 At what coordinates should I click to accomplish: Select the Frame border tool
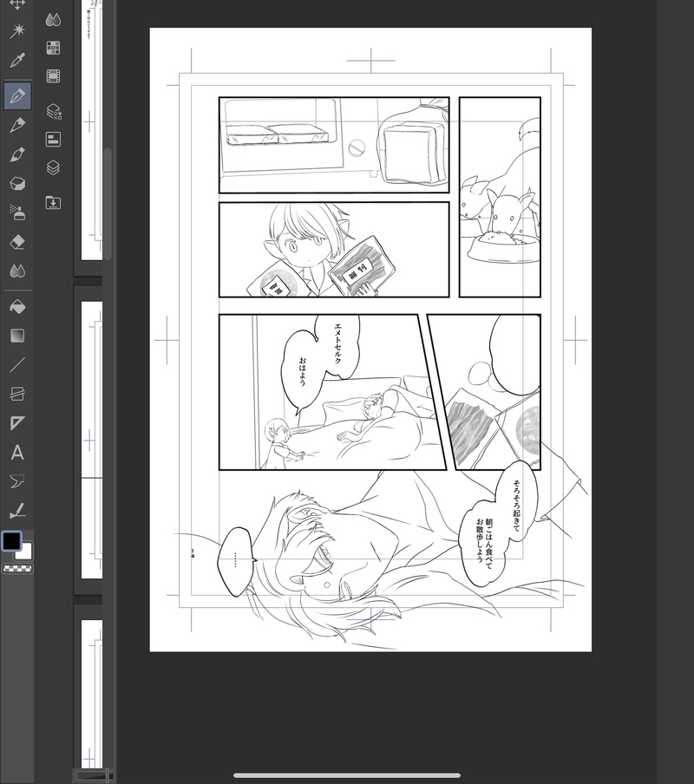(17, 394)
